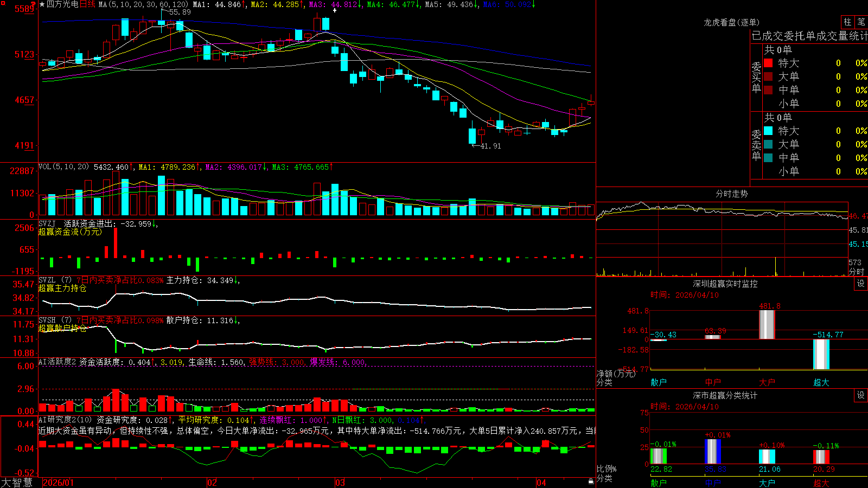
Task: Click the dark red 大单 swatch under 委买单
Action: 768,76
